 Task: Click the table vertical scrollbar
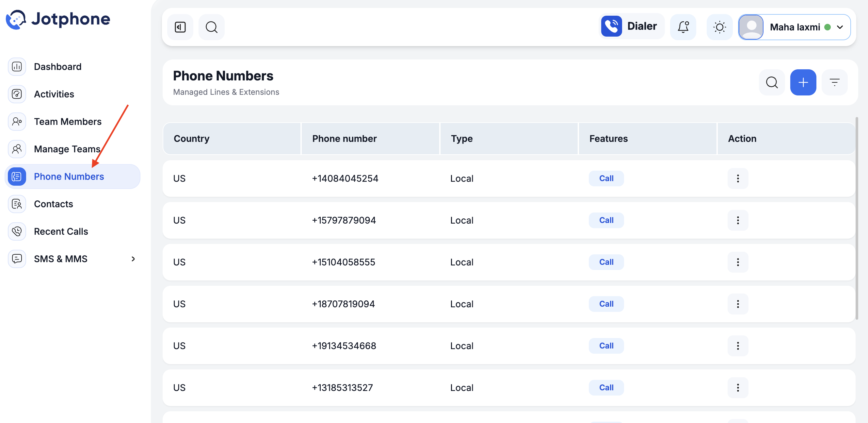857,218
